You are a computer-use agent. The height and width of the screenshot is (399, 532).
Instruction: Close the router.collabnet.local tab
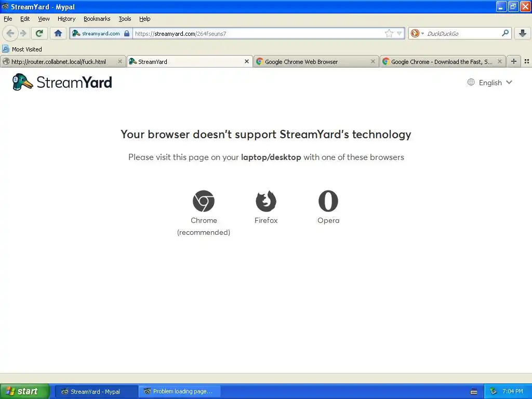pyautogui.click(x=120, y=61)
